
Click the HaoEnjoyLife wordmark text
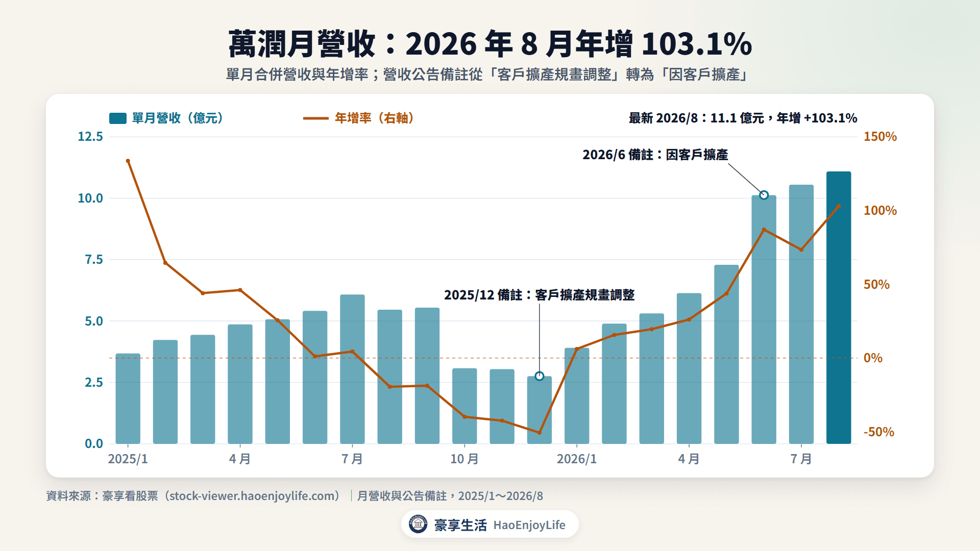(x=529, y=525)
